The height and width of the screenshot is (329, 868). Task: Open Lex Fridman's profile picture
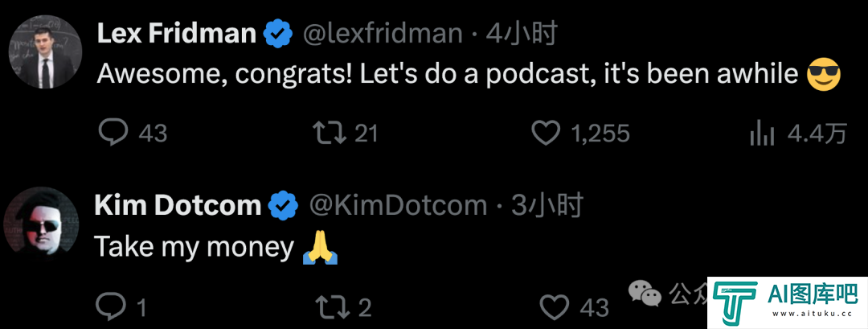click(45, 52)
